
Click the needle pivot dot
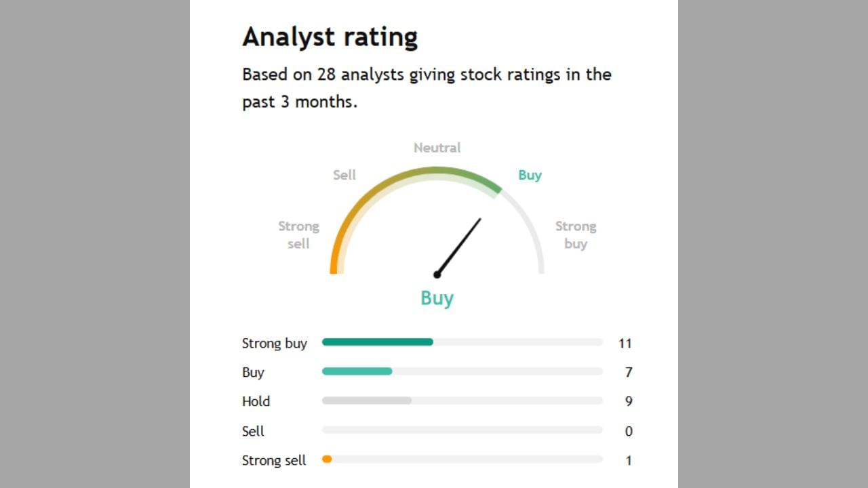point(437,274)
